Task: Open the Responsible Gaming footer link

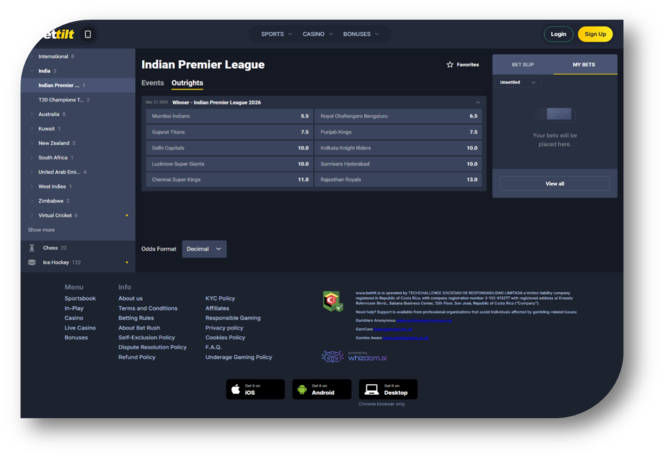Action: click(232, 318)
